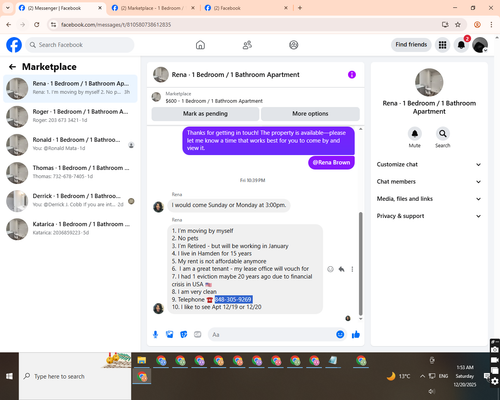The image size is (500, 400).
Task: Click Mark as pending button
Action: 205,114
